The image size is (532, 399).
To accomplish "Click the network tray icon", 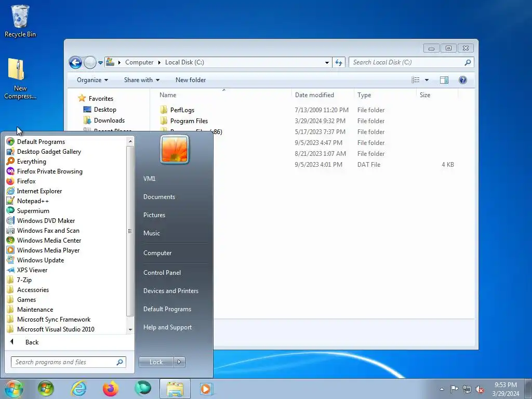I will click(467, 389).
